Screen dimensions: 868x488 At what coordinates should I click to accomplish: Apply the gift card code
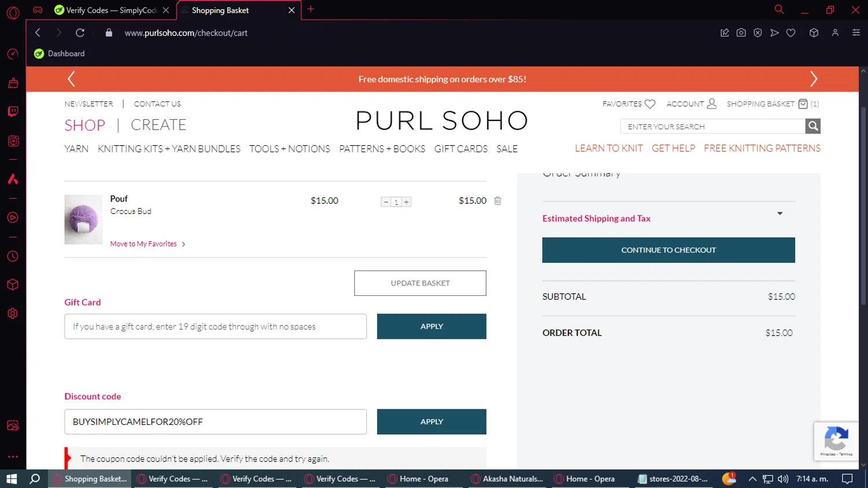[432, 326]
